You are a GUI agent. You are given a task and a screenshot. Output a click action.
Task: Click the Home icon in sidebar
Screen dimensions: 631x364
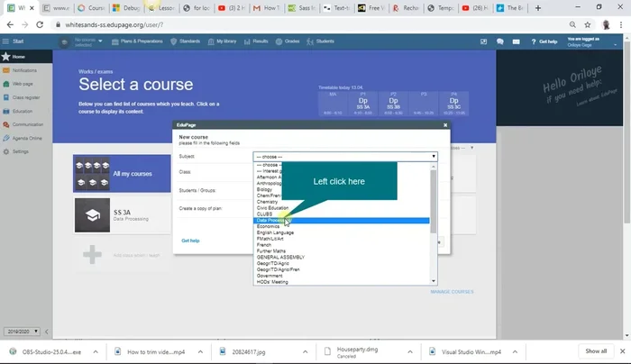tap(6, 56)
